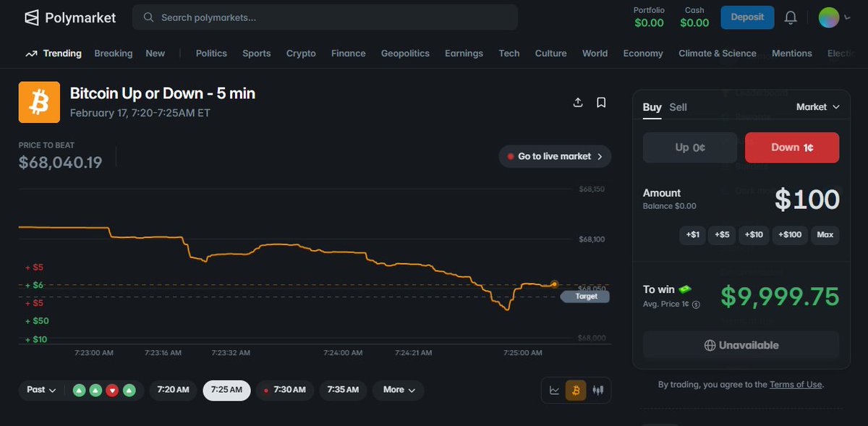
Task: Focus the Search polymarkets field
Action: pos(325,17)
